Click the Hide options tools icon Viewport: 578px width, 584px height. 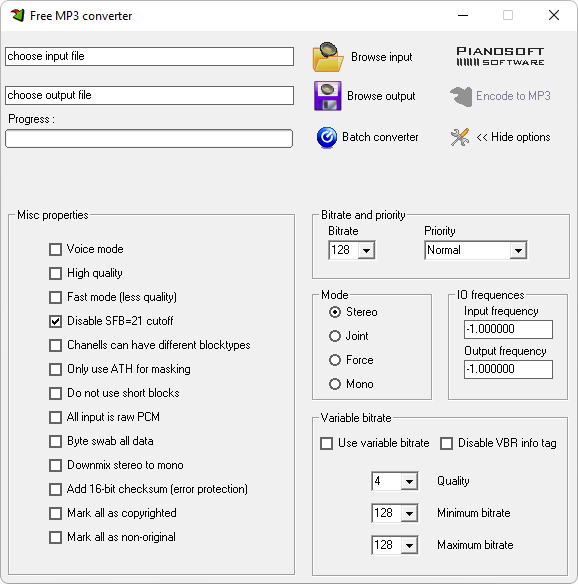pyautogui.click(x=460, y=137)
